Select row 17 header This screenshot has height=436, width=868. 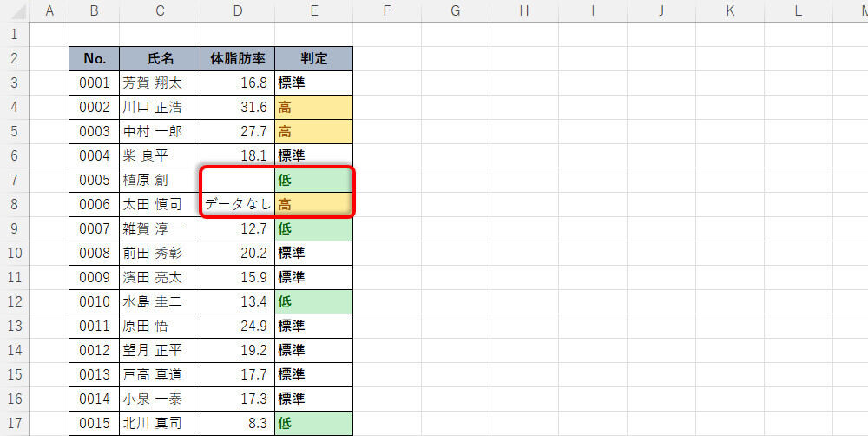(15, 423)
